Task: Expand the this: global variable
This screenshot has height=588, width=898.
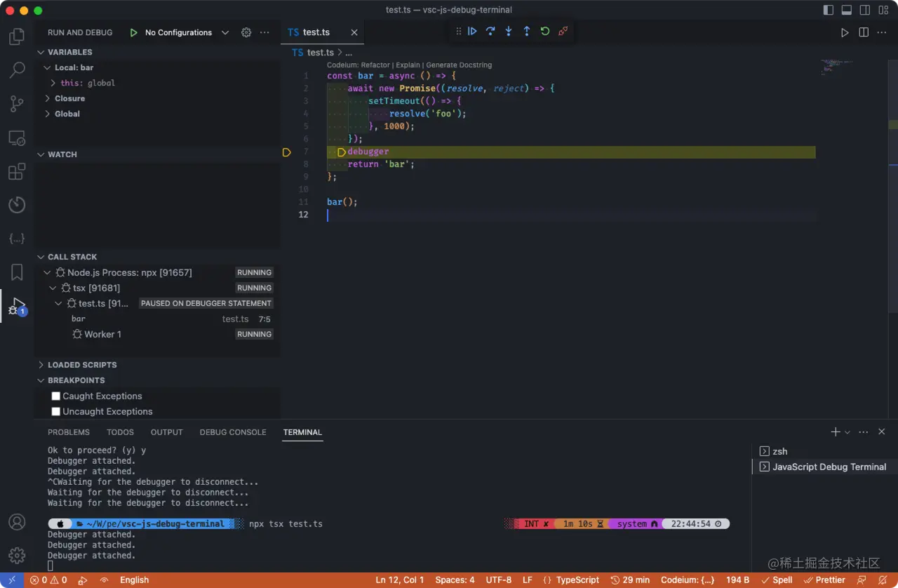Action: pyautogui.click(x=53, y=83)
